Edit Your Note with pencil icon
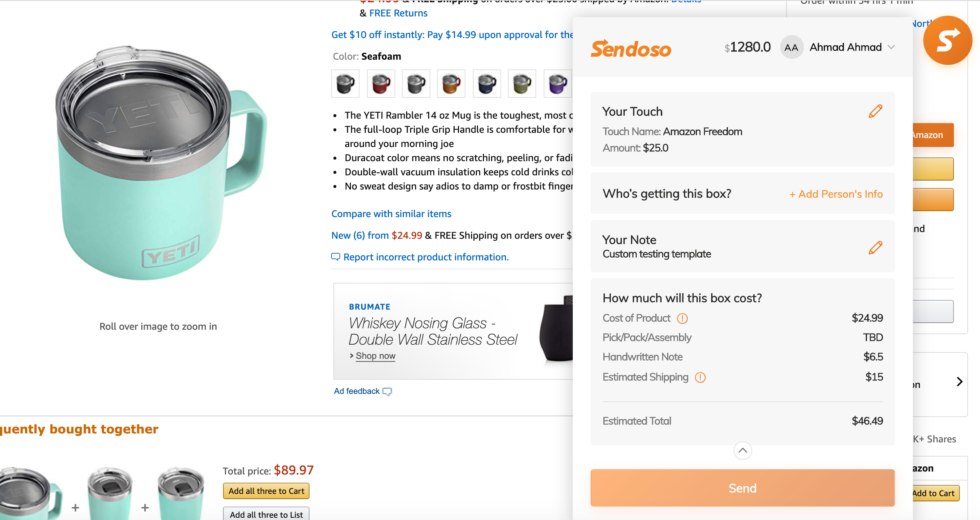980x520 pixels. tap(875, 248)
